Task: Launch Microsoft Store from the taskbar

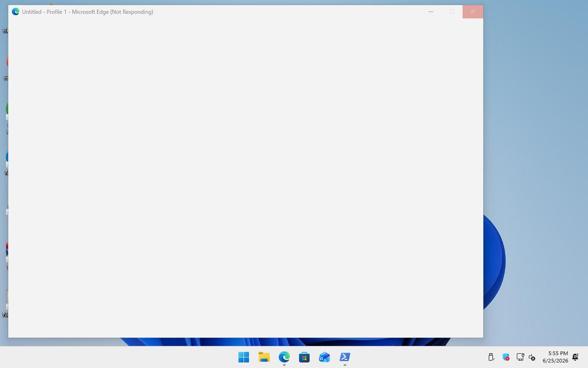Action: [x=304, y=357]
